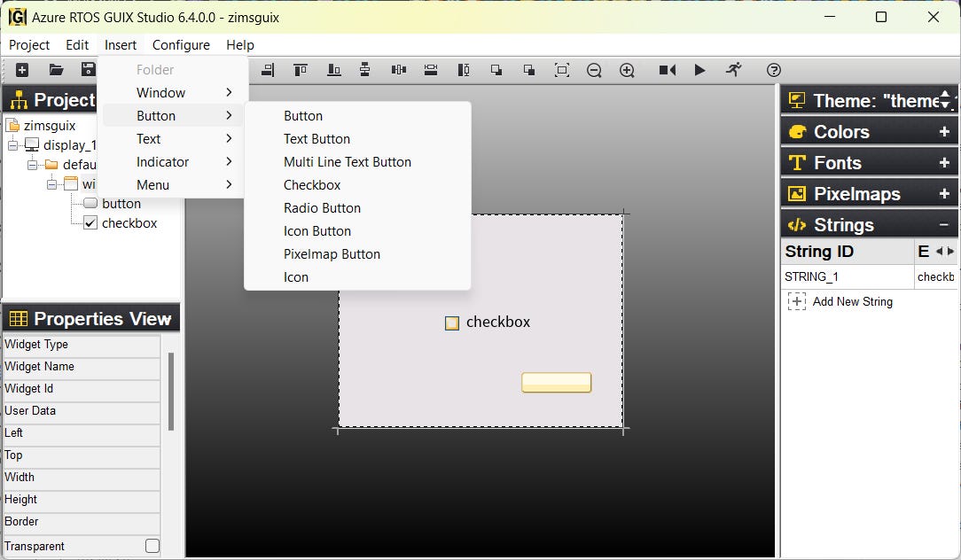This screenshot has width=961, height=560.
Task: Open the Help menu
Action: [x=239, y=44]
